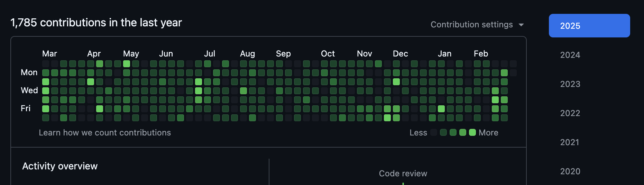The height and width of the screenshot is (185, 644).
Task: Click the 'Mar' month label
Action: pos(49,54)
